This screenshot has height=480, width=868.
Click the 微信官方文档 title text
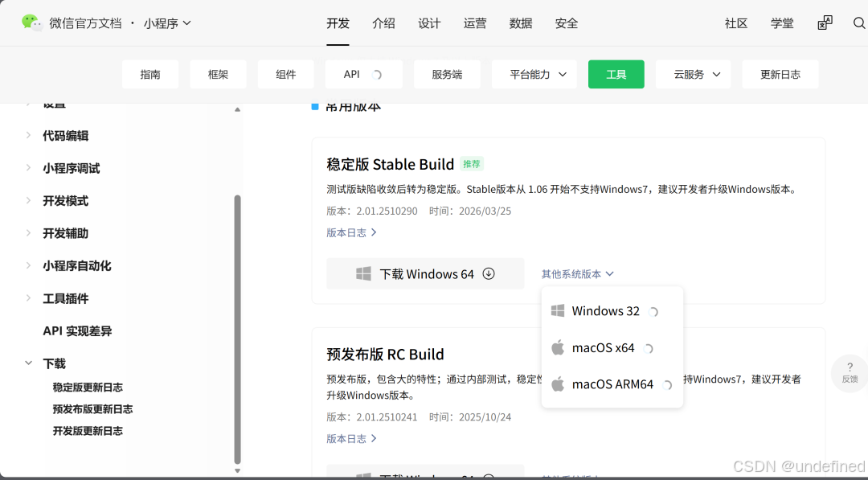[85, 23]
